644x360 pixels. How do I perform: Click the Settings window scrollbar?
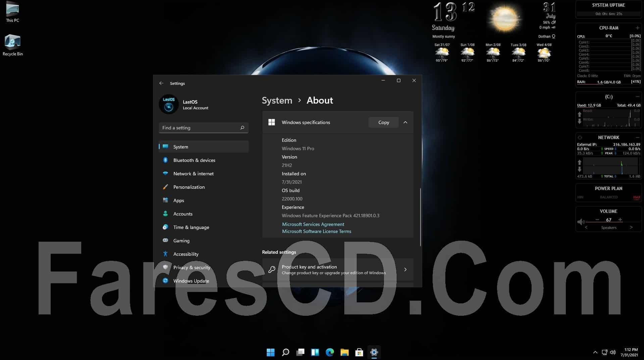pos(420,217)
